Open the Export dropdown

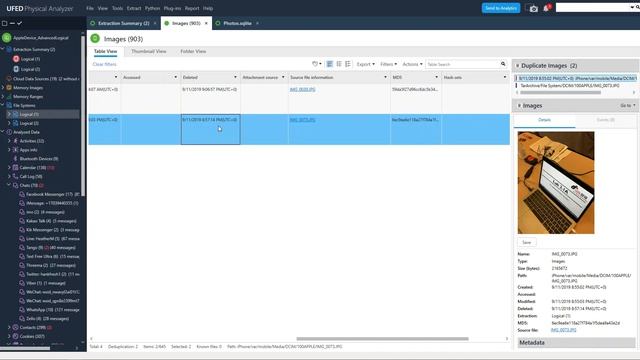[x=365, y=64]
